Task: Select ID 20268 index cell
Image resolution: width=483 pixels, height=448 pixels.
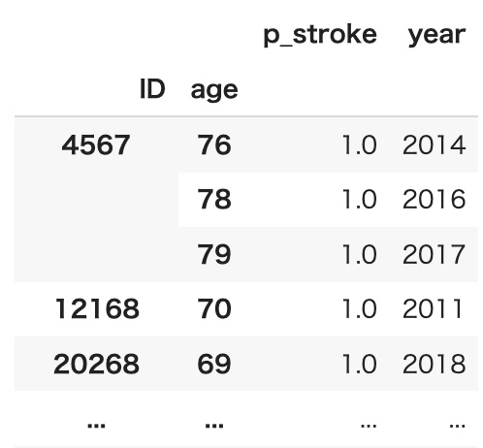Action: click(x=96, y=364)
